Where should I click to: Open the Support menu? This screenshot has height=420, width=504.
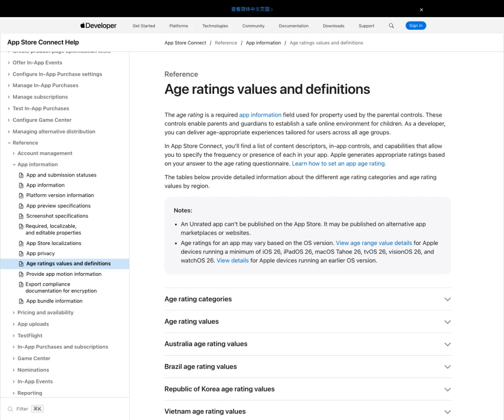(366, 26)
